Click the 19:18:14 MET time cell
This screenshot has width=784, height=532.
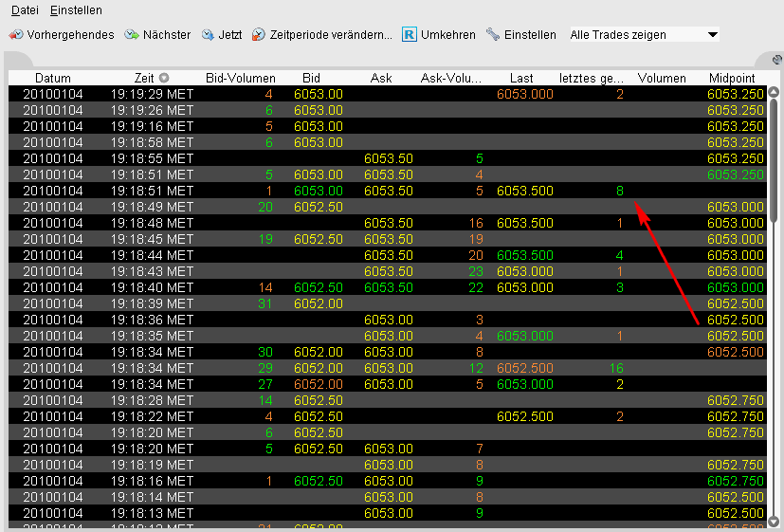(x=152, y=497)
